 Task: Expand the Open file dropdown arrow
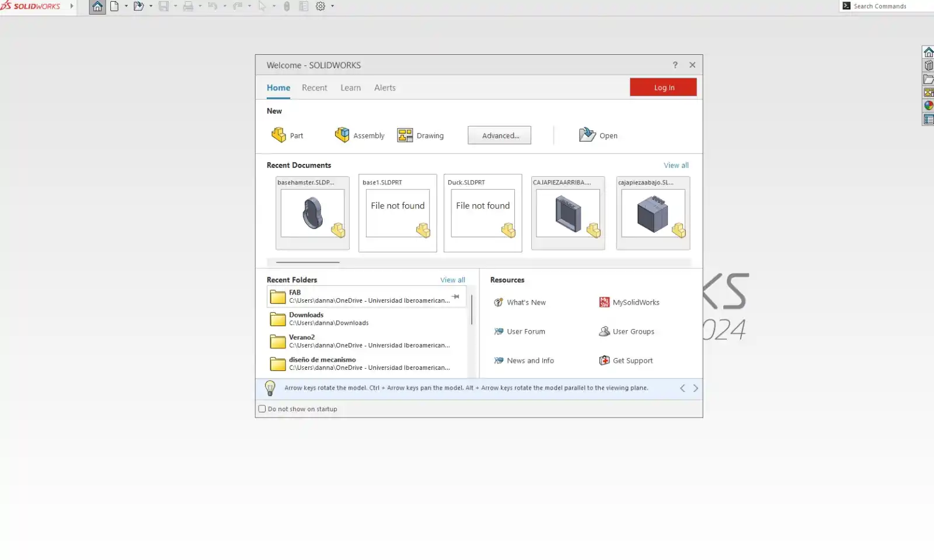pos(151,6)
